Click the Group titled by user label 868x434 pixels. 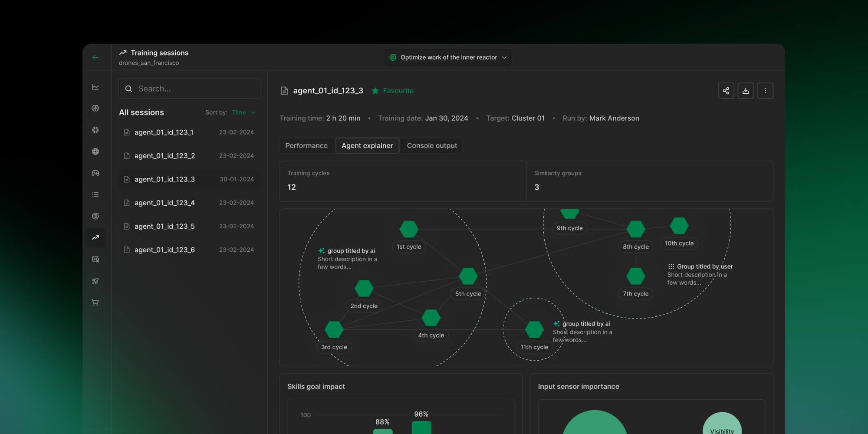(705, 266)
